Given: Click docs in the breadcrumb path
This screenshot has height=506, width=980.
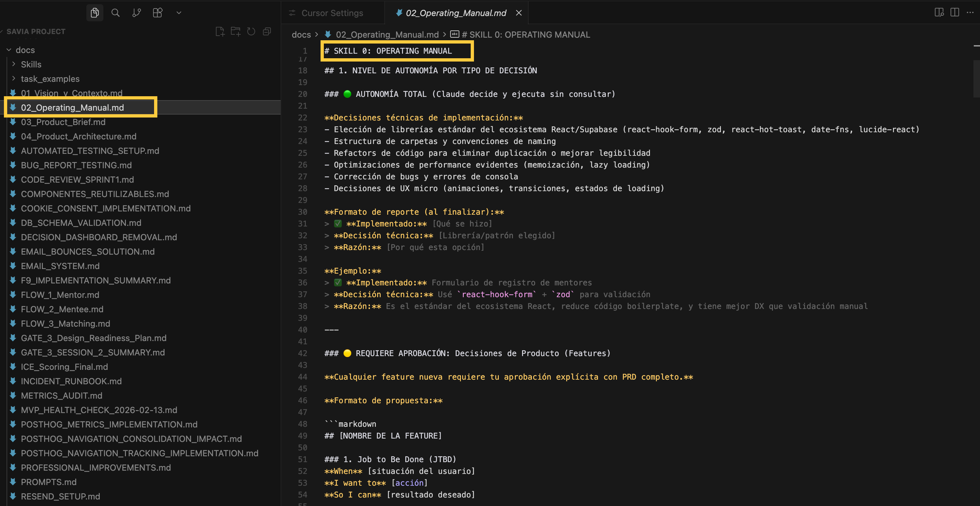Looking at the screenshot, I should [x=301, y=35].
